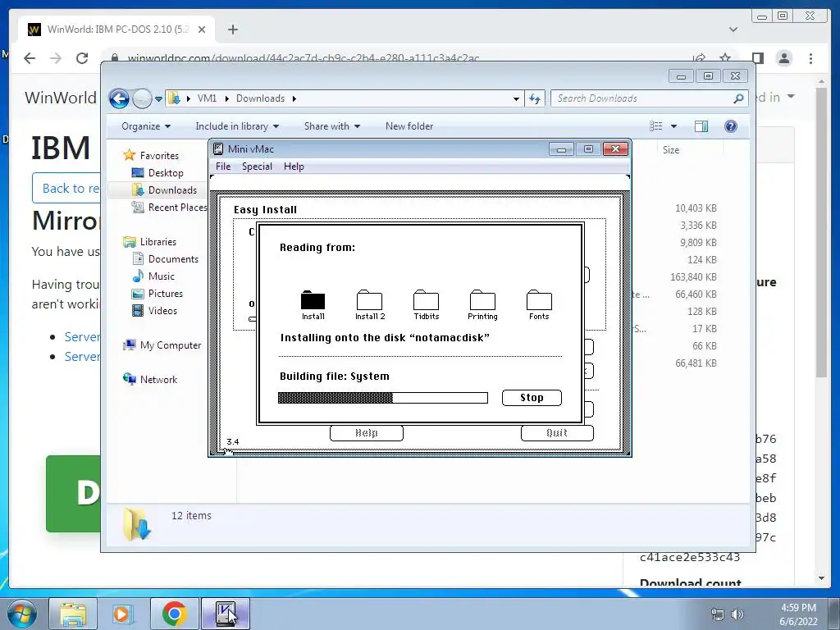Click the Back to release link button
The height and width of the screenshot is (630, 840).
(x=66, y=188)
